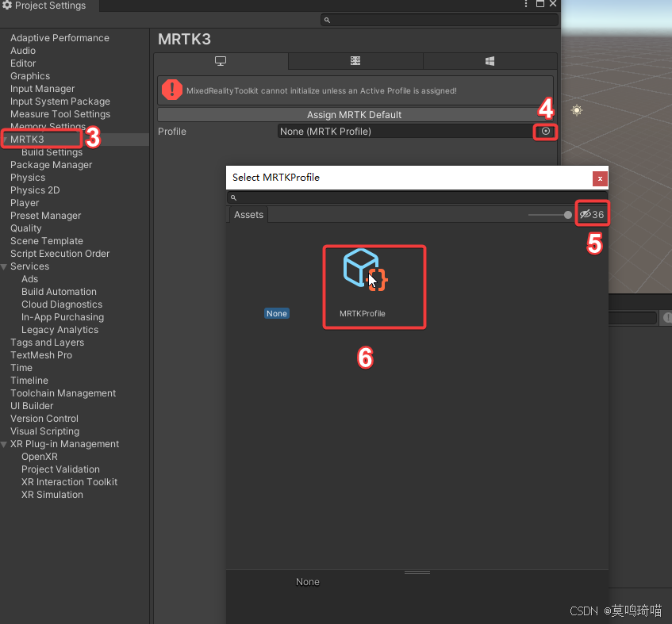
Task: Open Time settings
Action: tap(21, 368)
